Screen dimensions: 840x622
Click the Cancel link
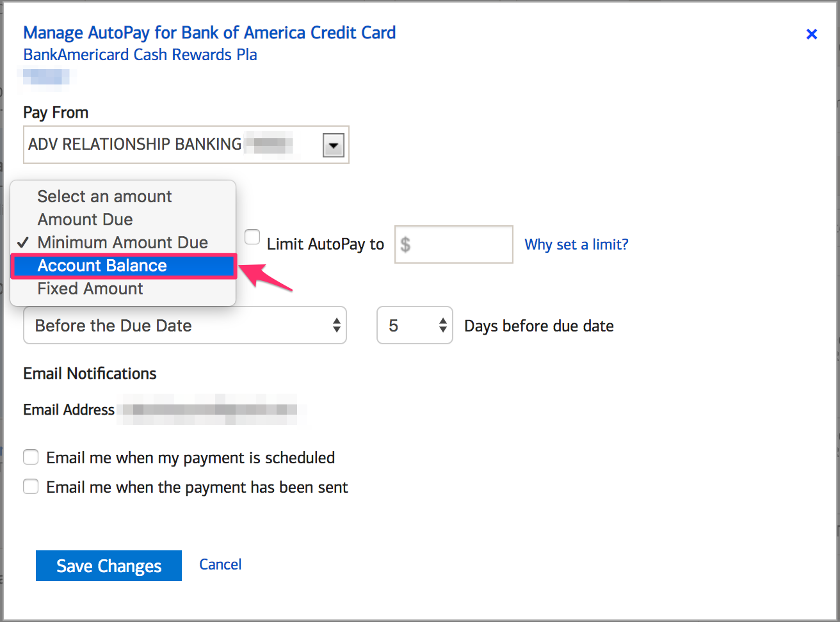point(220,564)
